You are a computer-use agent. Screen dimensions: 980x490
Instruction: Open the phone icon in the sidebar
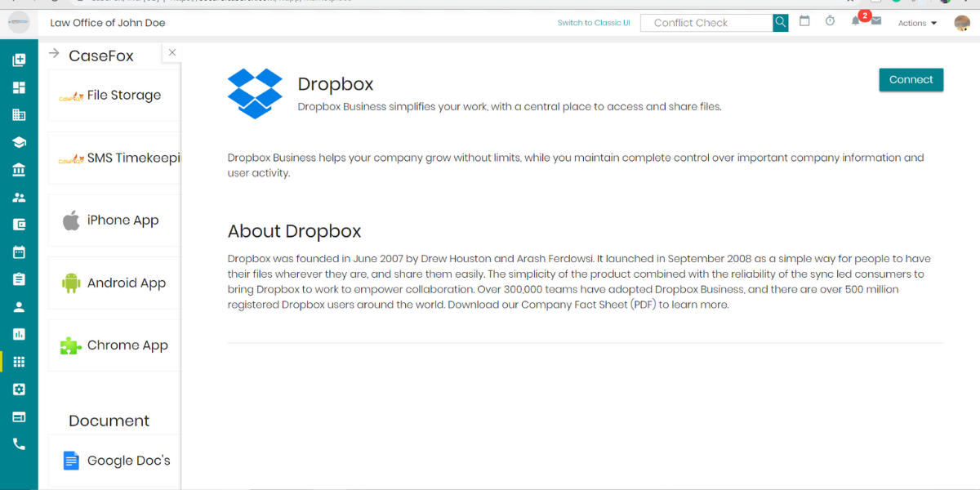[x=19, y=444]
